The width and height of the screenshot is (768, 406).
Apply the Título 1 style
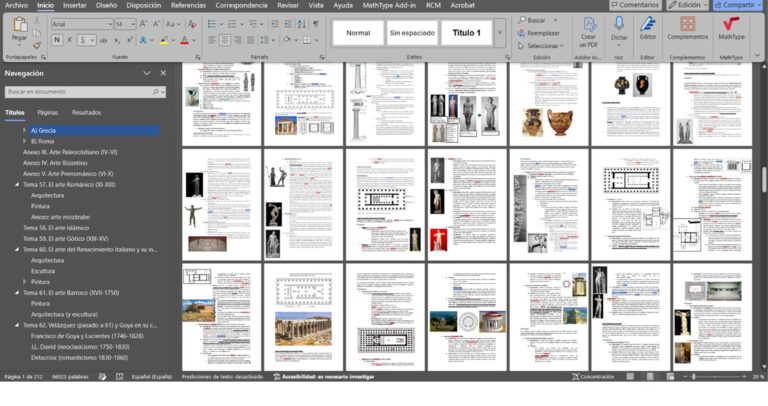click(x=466, y=33)
